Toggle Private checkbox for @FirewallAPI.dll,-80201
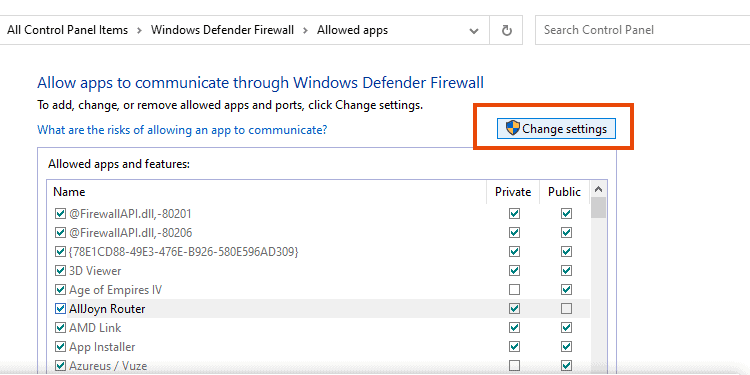The height and width of the screenshot is (375, 750). [514, 213]
